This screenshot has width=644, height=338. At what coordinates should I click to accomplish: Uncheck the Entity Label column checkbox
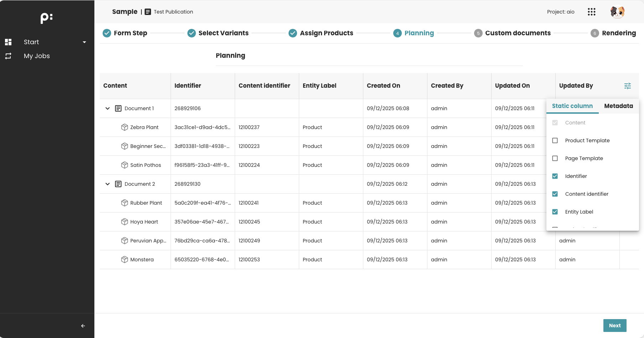555,212
